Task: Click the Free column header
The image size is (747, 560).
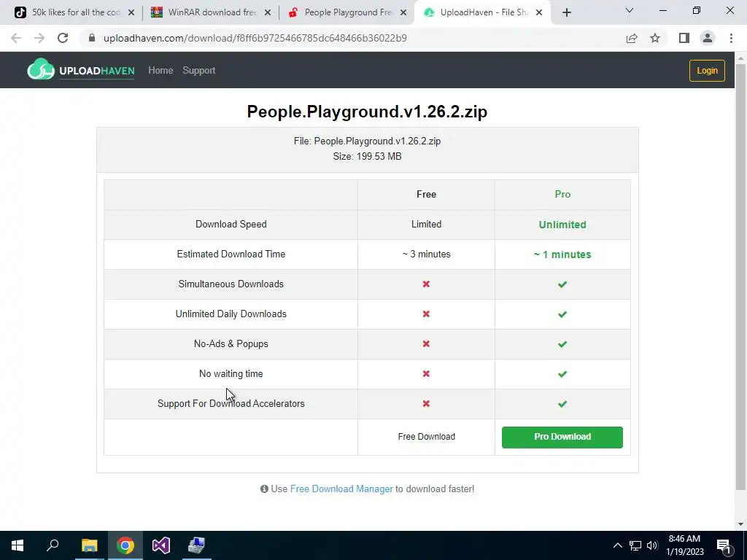Action: [426, 194]
